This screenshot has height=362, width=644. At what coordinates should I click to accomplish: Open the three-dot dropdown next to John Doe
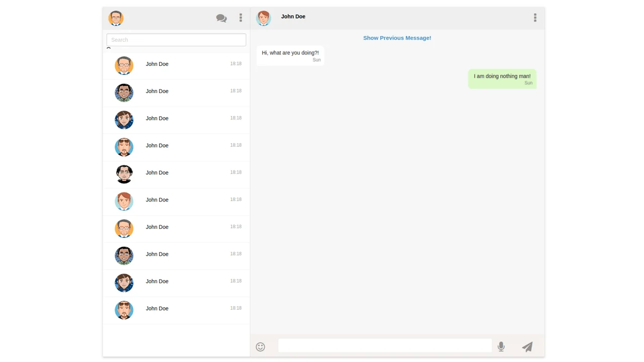pos(535,18)
